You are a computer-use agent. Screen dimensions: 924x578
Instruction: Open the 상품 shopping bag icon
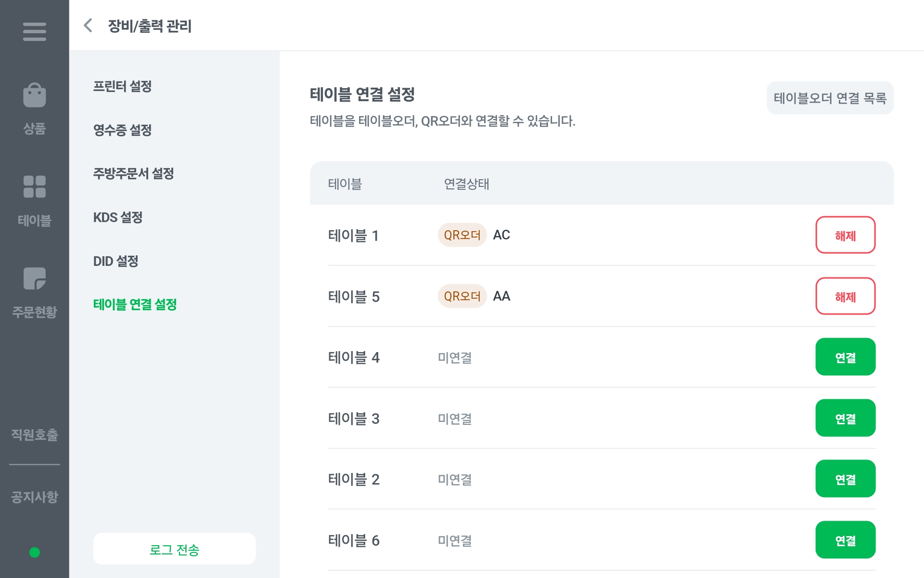34,95
